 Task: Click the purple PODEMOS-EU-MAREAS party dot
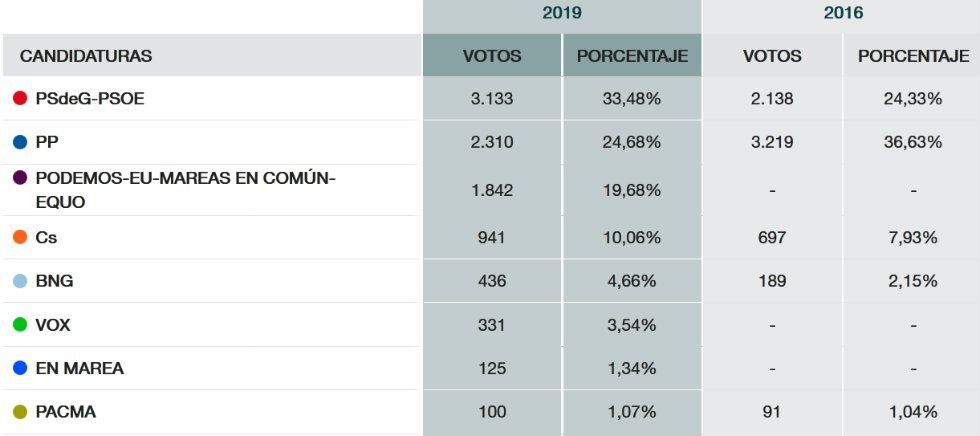tap(20, 178)
